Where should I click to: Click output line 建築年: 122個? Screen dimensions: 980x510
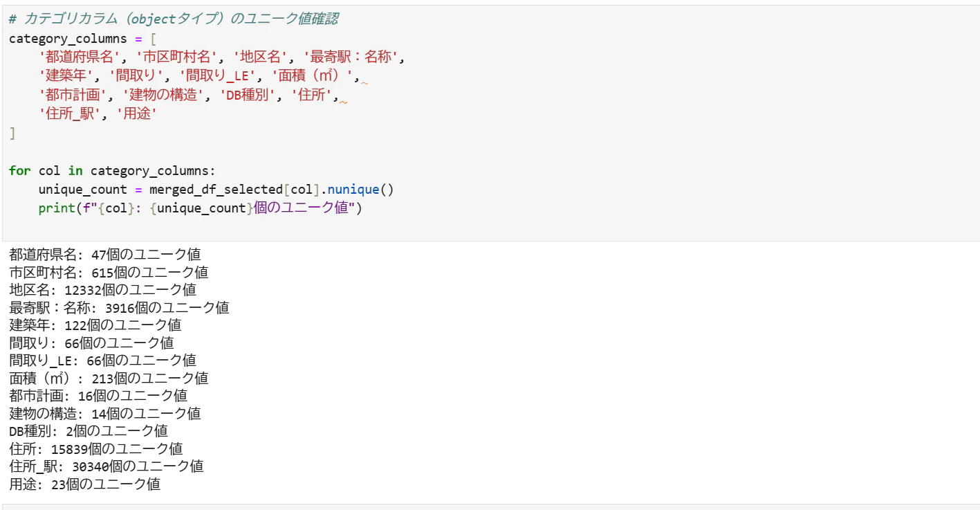pyautogui.click(x=95, y=325)
